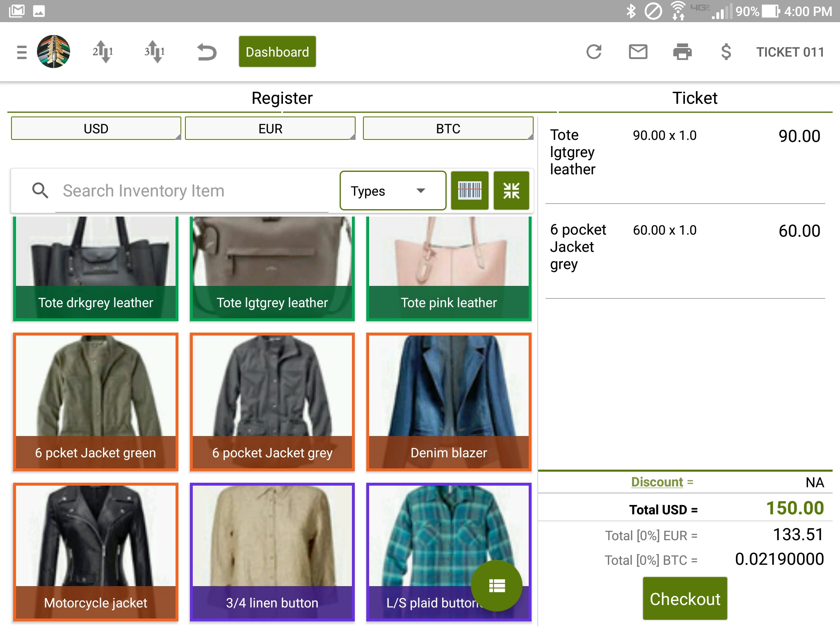Print the ticket using printer icon
This screenshot has height=630, width=840.
click(x=682, y=52)
